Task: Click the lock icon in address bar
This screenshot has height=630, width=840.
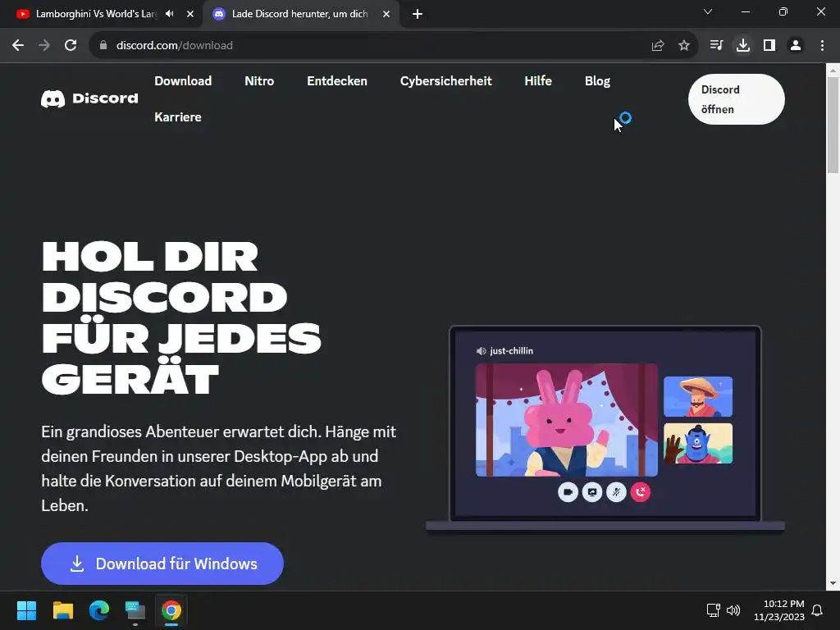Action: point(103,46)
